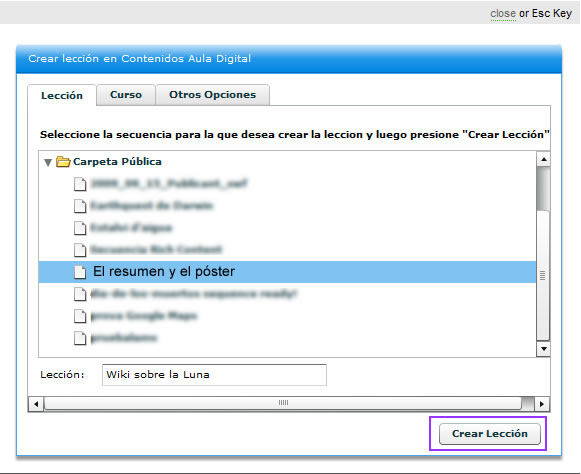Click the vertical scrollbar down arrow

tap(544, 349)
